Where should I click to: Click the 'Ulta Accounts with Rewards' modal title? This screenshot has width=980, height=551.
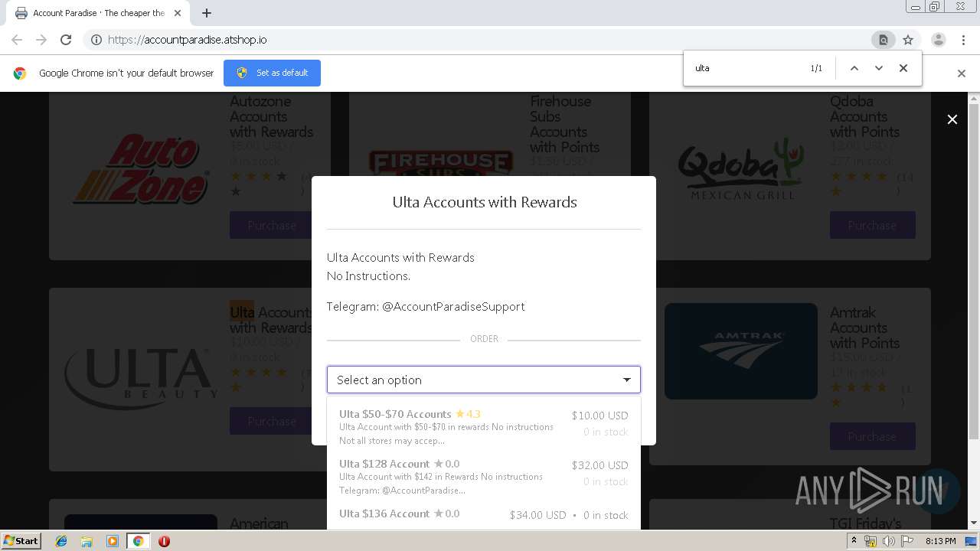point(485,202)
